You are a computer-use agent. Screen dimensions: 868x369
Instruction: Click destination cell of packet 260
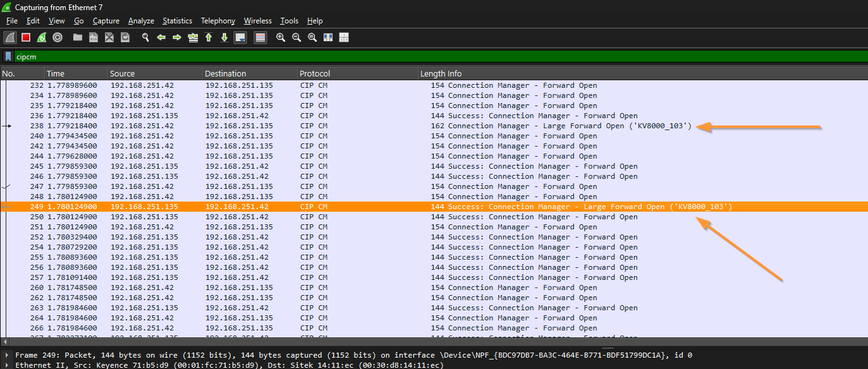point(239,287)
